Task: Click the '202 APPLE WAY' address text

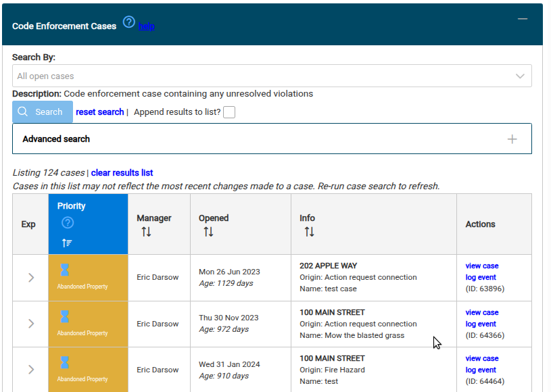Action: click(x=328, y=266)
